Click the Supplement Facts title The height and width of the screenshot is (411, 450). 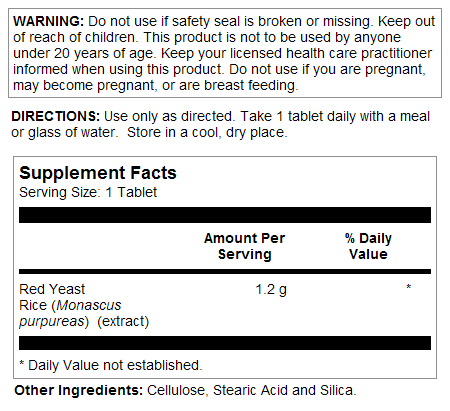98,173
